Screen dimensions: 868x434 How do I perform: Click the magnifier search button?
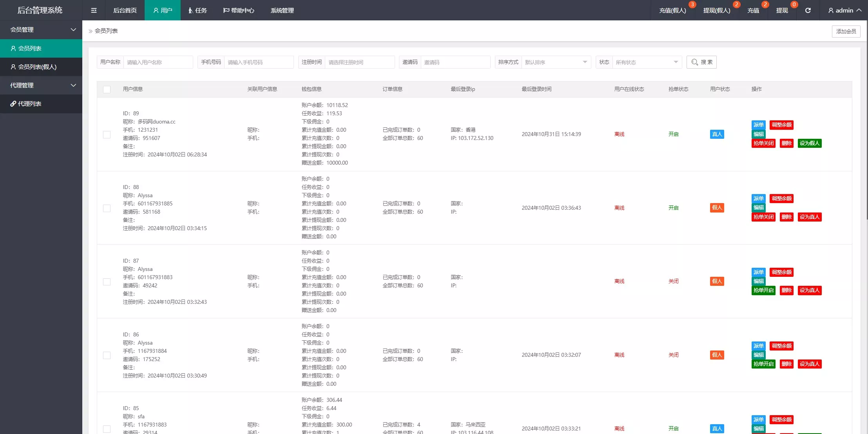(701, 62)
